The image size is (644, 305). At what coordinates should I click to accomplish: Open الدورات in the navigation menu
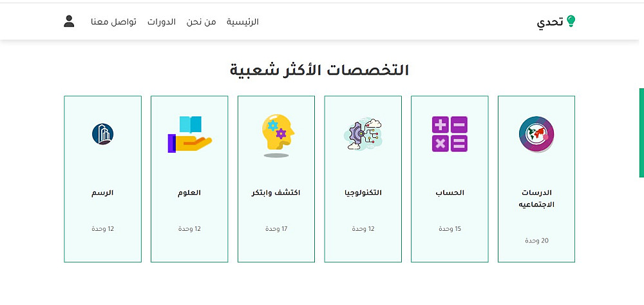click(162, 22)
